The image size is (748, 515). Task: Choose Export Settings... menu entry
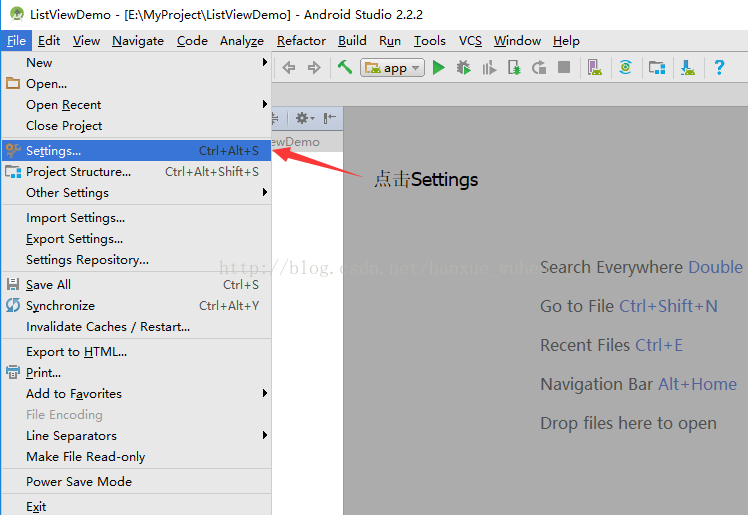tap(136, 239)
